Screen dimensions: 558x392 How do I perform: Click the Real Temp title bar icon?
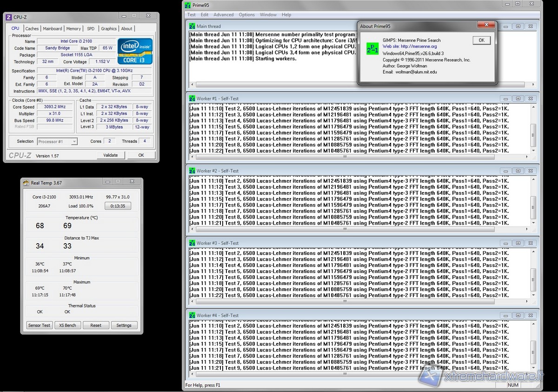(26, 183)
